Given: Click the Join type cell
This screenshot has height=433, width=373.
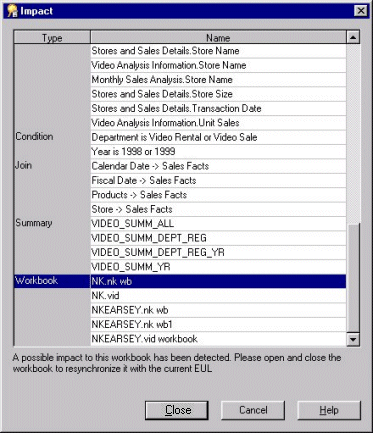Looking at the screenshot, I should 52,166.
